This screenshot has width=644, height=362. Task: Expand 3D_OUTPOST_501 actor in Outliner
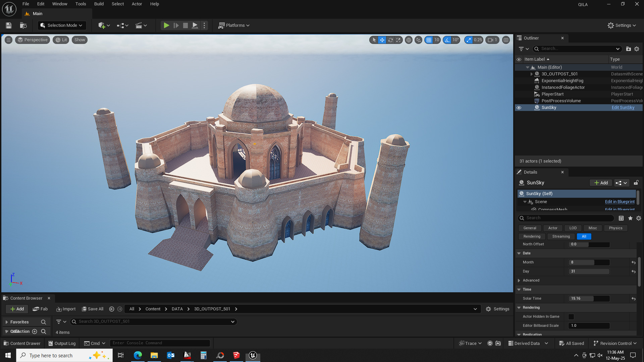pyautogui.click(x=531, y=74)
